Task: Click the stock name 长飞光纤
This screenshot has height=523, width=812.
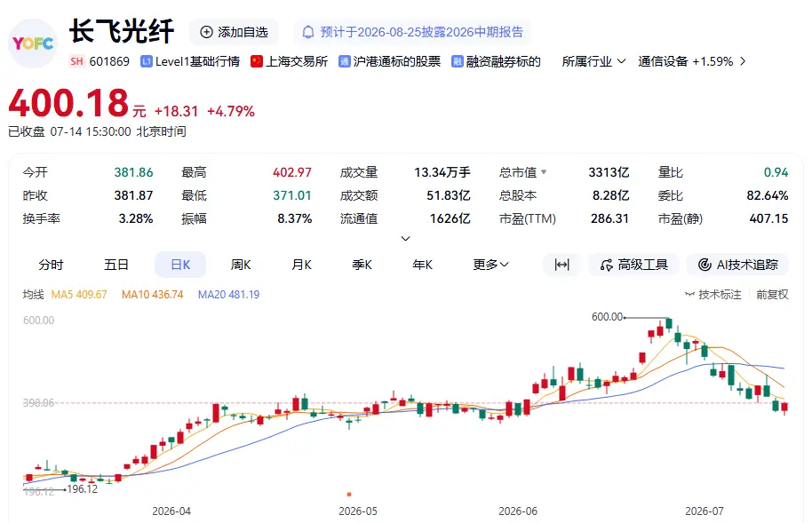Action: point(122,31)
